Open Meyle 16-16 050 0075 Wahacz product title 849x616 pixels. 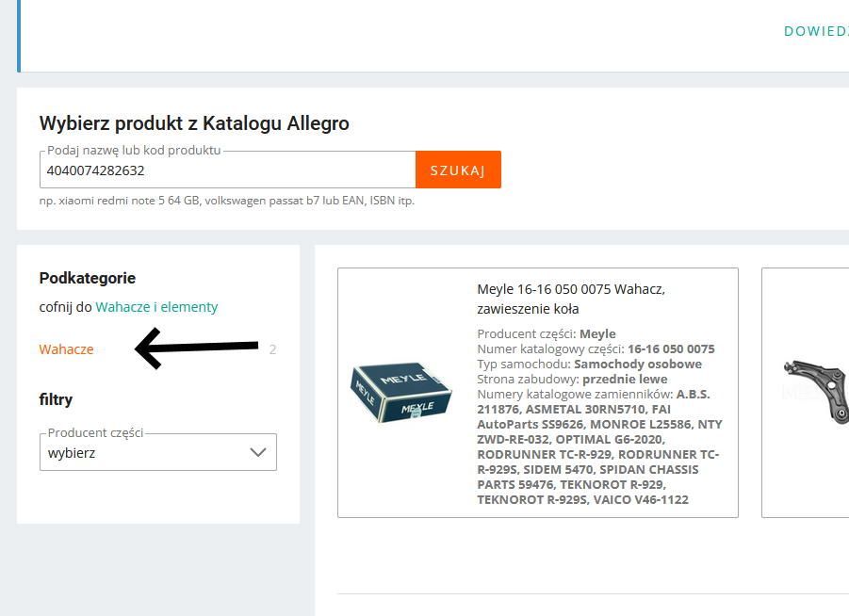tap(571, 299)
